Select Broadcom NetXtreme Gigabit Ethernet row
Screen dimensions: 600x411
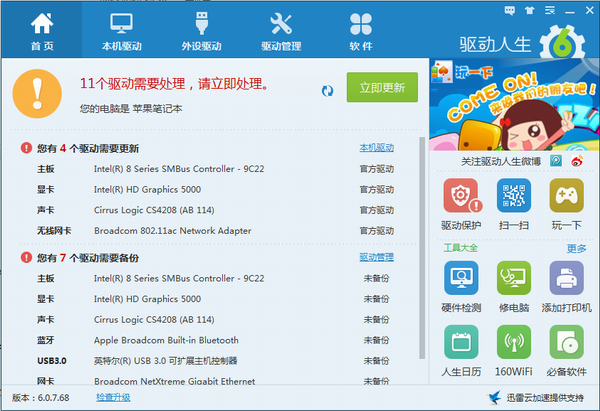click(x=215, y=381)
